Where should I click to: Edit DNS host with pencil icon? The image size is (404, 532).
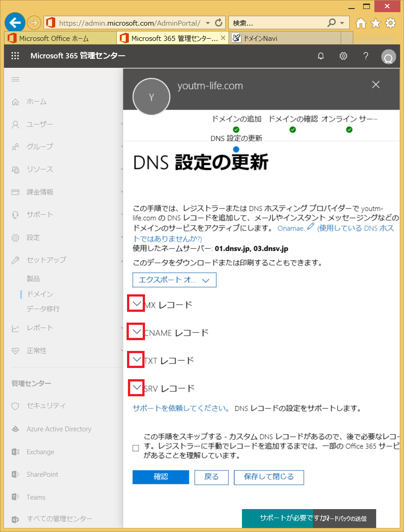311,226
